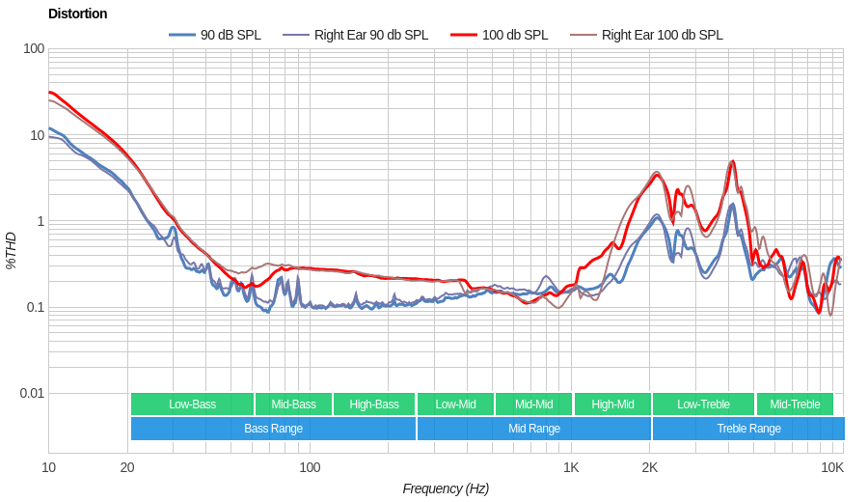
Task: Click the Treble Range blue bar
Action: tap(748, 429)
